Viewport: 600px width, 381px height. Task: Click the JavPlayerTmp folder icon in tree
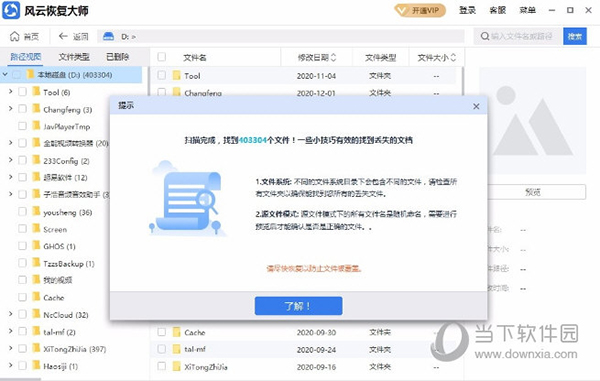point(36,126)
